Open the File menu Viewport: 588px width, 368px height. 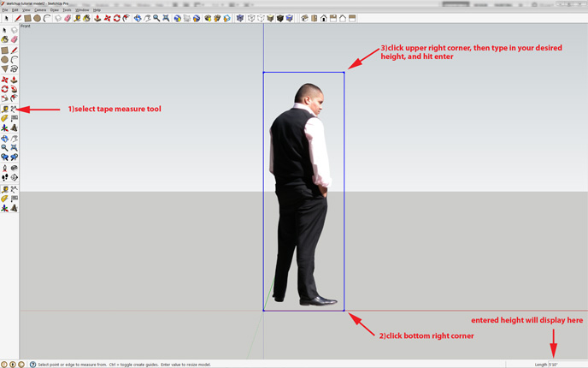[5, 9]
